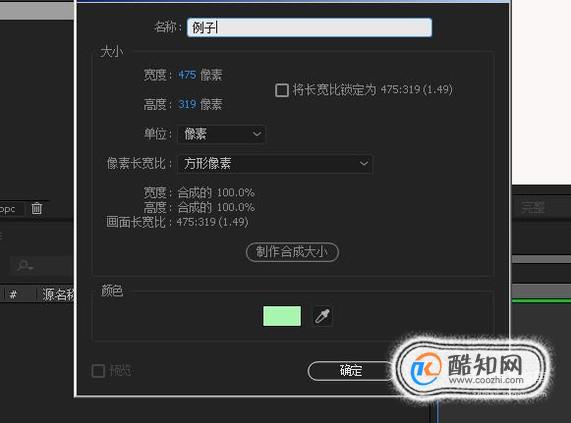The width and height of the screenshot is (571, 423).
Task: Click the www.coozhi.com link text
Action: [486, 380]
